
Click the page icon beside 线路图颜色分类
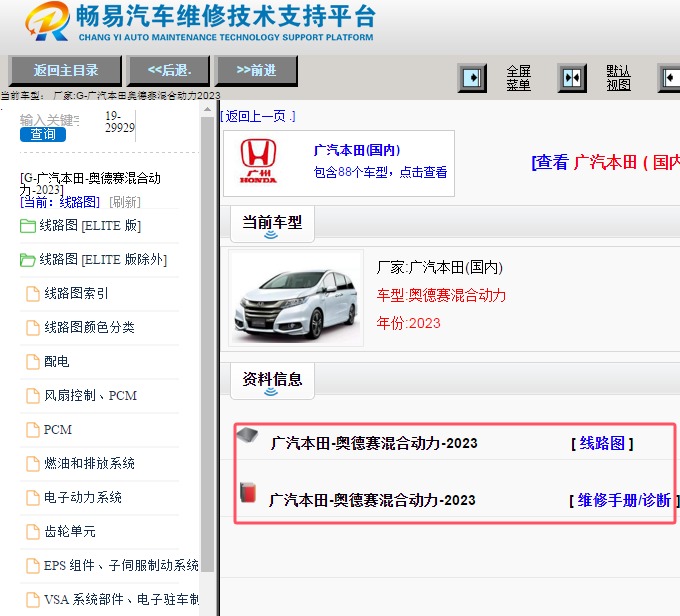[x=33, y=328]
